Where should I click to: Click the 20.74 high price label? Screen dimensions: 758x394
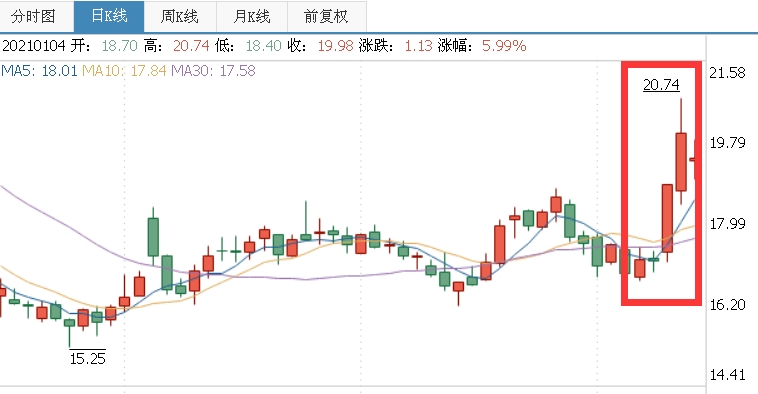[x=661, y=85]
